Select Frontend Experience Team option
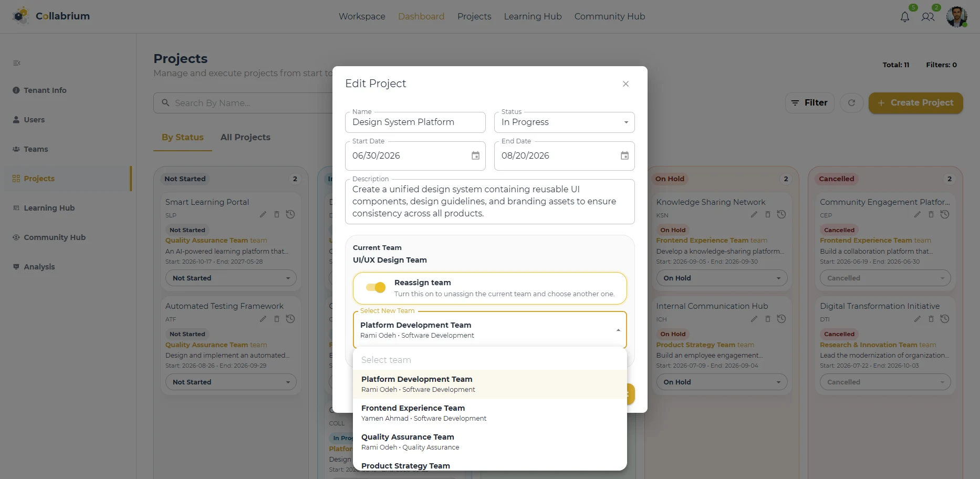The width and height of the screenshot is (980, 479). [490, 413]
